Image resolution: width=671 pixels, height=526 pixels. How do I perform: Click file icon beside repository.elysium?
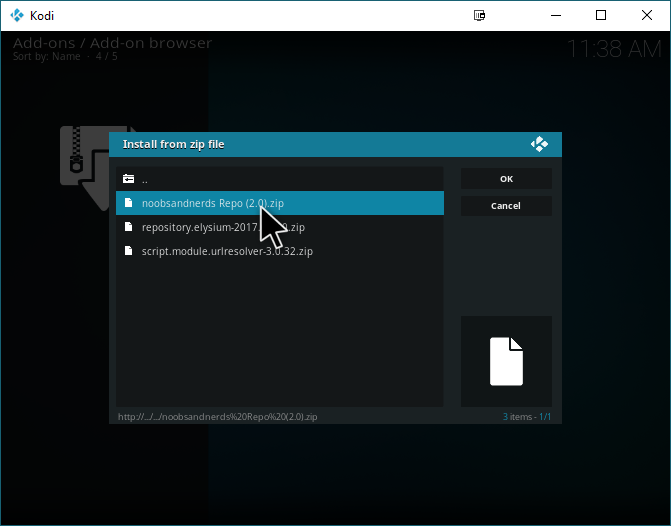pyautogui.click(x=128, y=227)
